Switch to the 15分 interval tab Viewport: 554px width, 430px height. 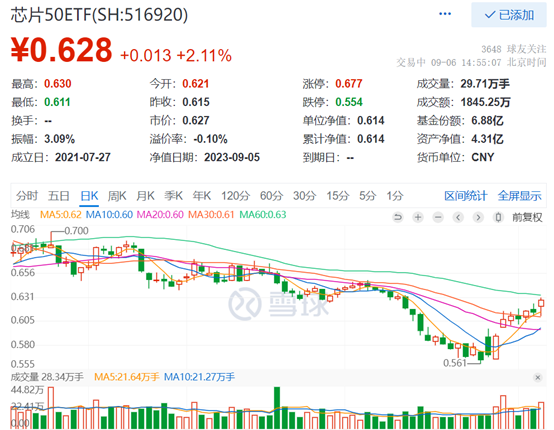[338, 195]
